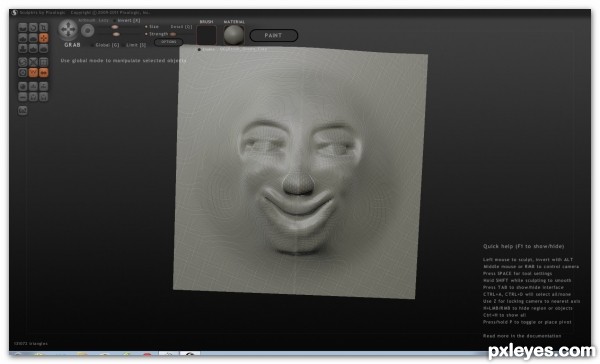600x364 pixels.
Task: Select the Pinch brush tool
Action: 33,48
